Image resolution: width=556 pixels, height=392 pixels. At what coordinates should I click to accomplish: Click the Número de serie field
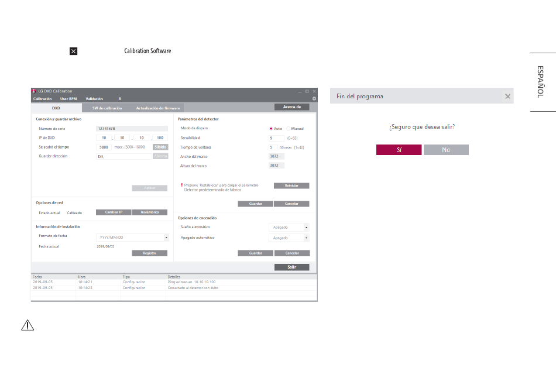click(x=132, y=129)
